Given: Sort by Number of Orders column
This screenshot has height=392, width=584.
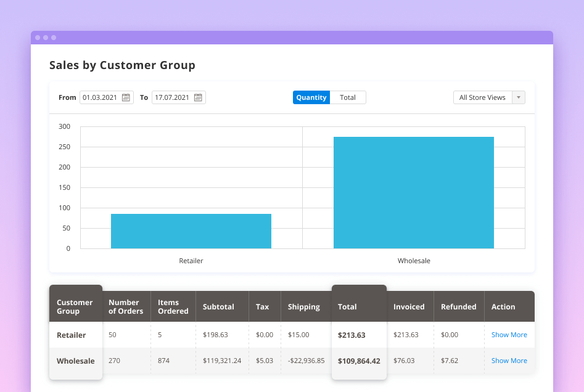Looking at the screenshot, I should (x=126, y=307).
